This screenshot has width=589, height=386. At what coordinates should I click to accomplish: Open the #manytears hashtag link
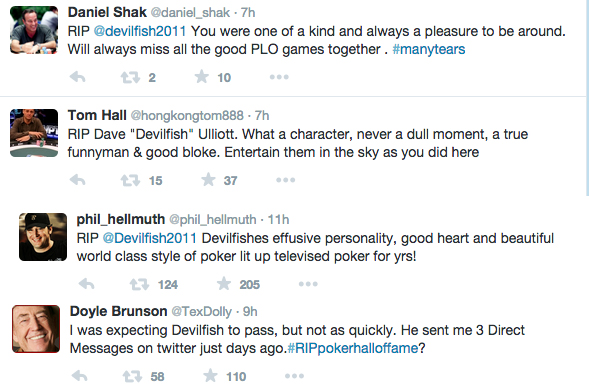coord(429,50)
